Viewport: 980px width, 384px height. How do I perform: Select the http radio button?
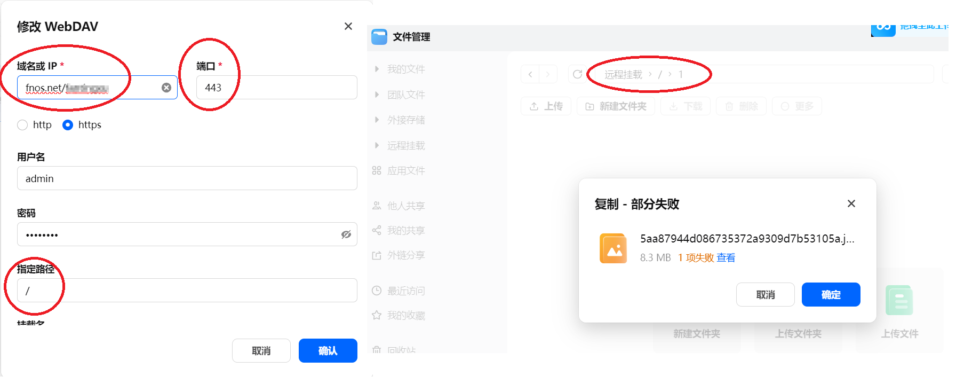click(22, 125)
